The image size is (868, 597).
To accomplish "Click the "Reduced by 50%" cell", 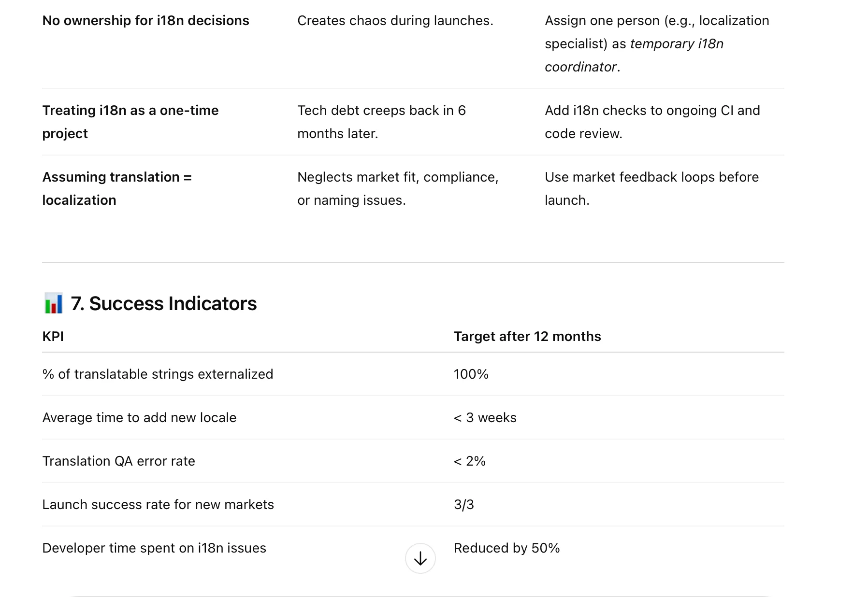I will pos(506,548).
